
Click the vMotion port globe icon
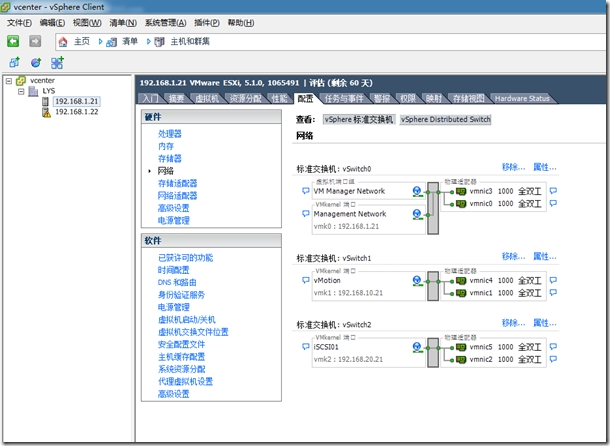coord(417,281)
